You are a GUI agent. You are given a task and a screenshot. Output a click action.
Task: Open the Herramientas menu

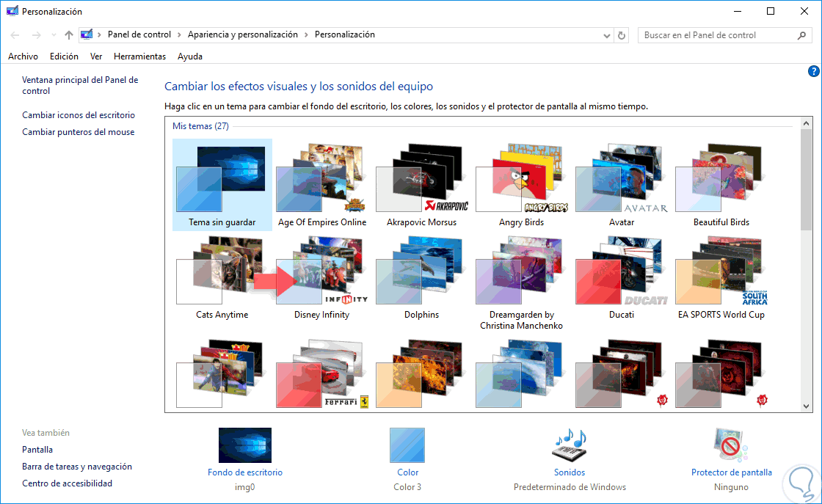point(139,56)
